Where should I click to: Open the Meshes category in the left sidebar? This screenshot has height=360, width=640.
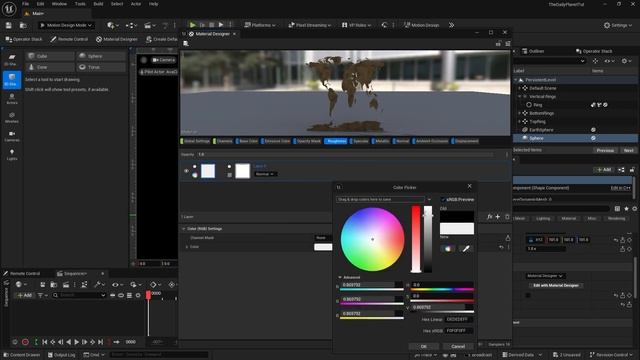click(x=12, y=117)
